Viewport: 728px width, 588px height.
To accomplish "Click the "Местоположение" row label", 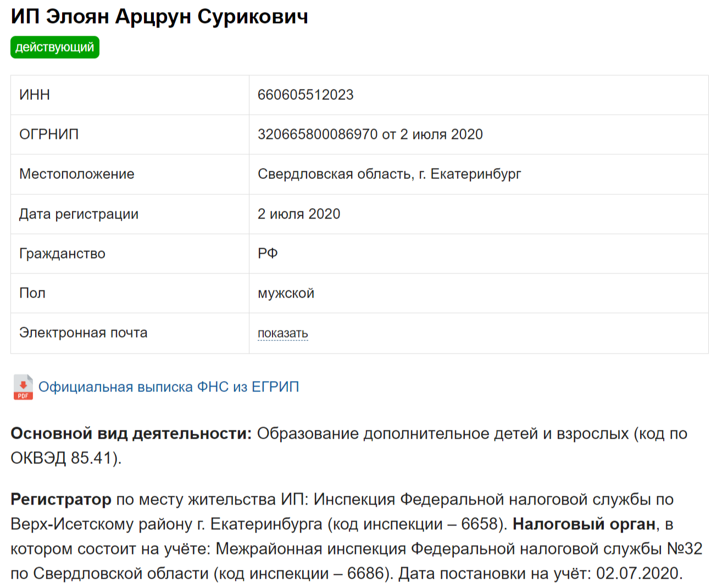I will 76,174.
